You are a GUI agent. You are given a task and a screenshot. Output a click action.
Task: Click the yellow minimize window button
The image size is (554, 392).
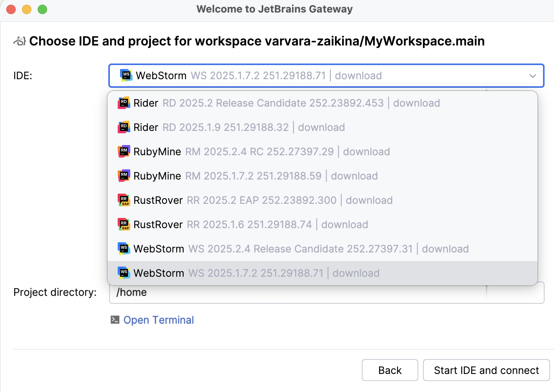[27, 9]
